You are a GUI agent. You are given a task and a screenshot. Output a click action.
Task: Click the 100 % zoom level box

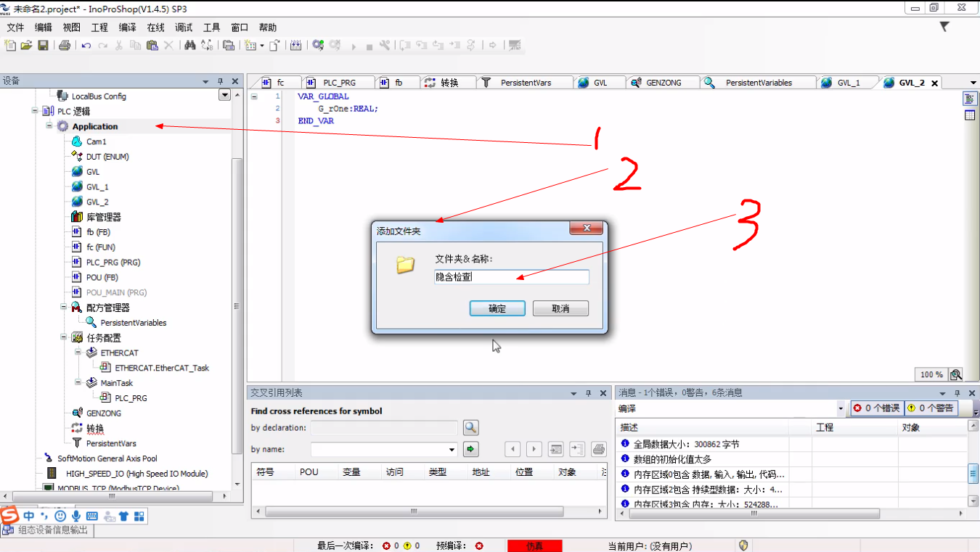coord(931,374)
